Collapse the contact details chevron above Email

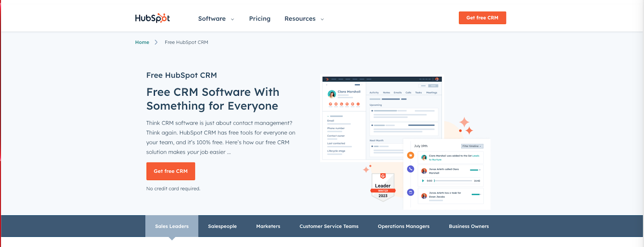[x=328, y=116]
